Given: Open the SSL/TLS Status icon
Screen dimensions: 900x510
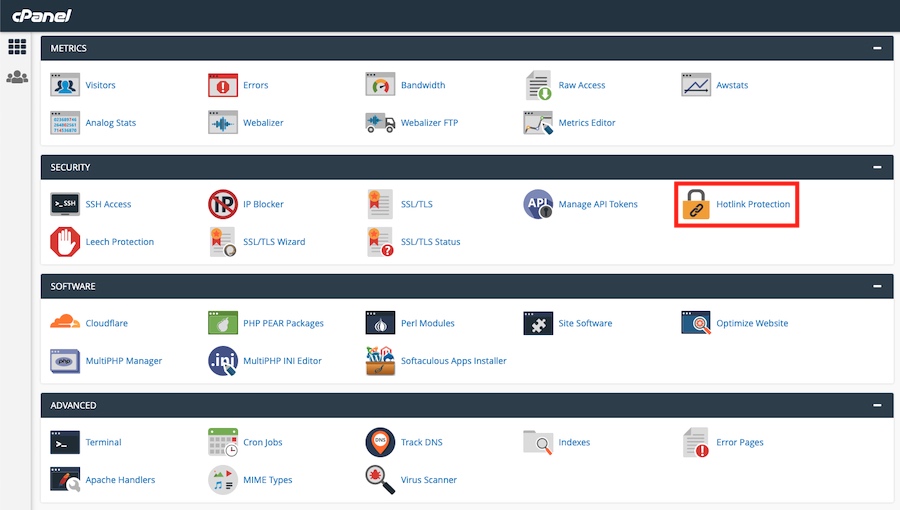Looking at the screenshot, I should 380,242.
